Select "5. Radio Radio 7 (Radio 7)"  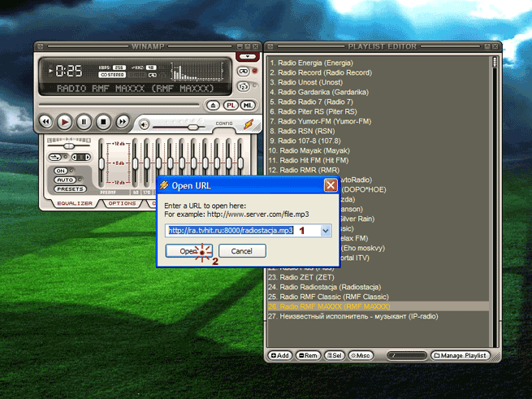(x=378, y=102)
